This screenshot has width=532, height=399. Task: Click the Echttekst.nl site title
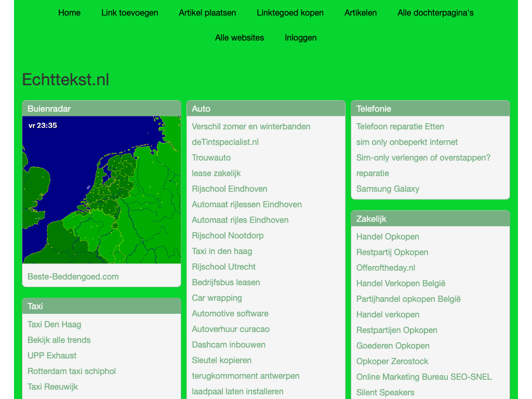click(x=65, y=79)
